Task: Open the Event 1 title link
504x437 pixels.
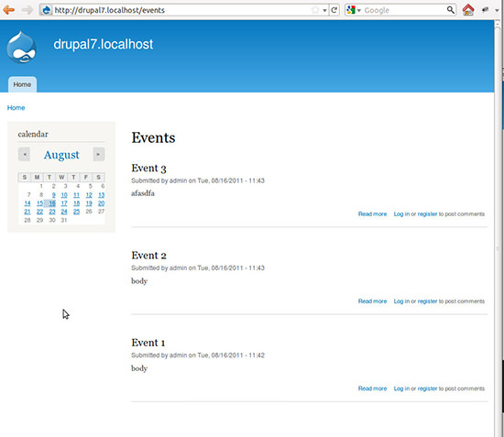Action: [148, 343]
